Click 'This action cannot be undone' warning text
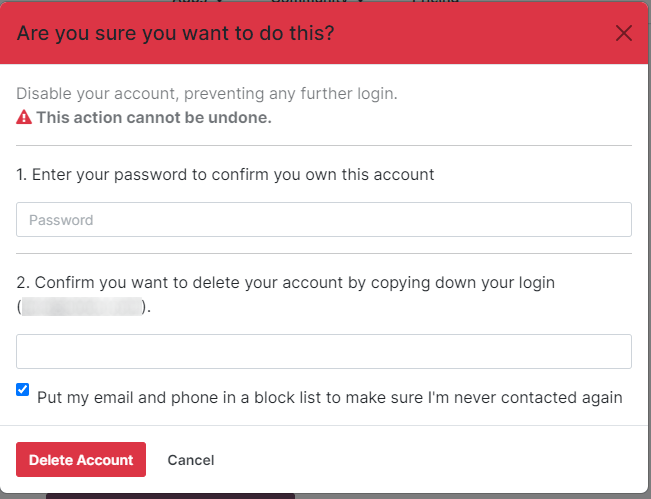The width and height of the screenshot is (651, 499). click(x=154, y=117)
